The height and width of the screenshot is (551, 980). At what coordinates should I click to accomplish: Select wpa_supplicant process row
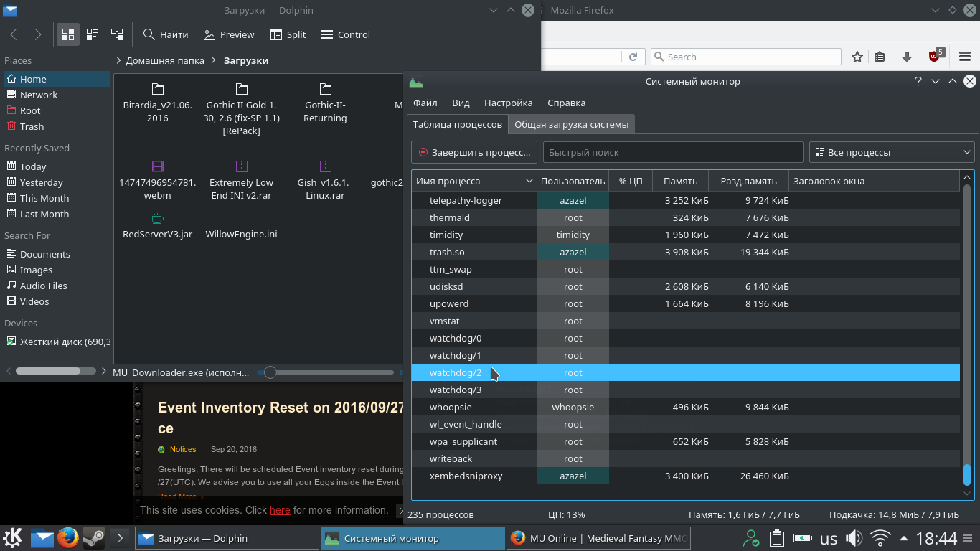coord(686,441)
